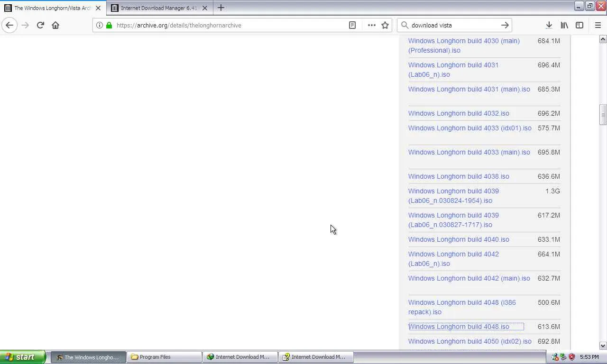Show site information for archive.org
The width and height of the screenshot is (607, 364).
coord(99,25)
